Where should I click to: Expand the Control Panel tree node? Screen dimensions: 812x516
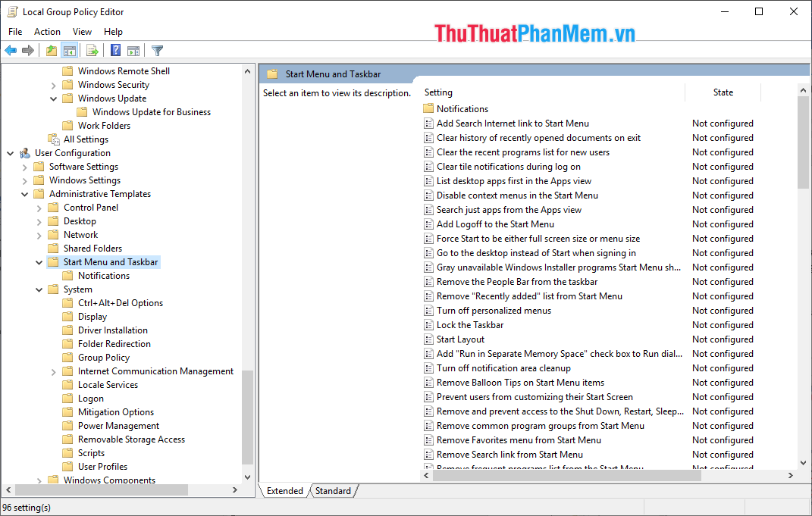[38, 207]
